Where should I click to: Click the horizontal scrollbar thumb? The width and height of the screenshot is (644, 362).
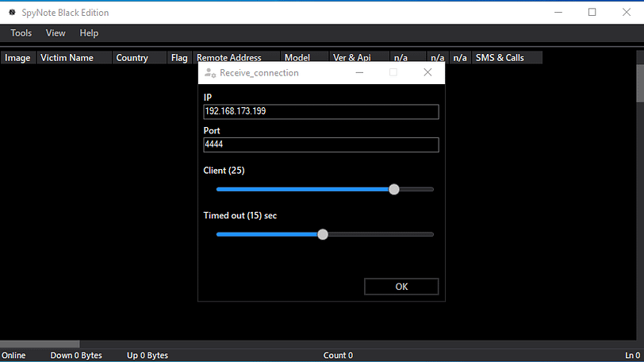click(x=40, y=344)
